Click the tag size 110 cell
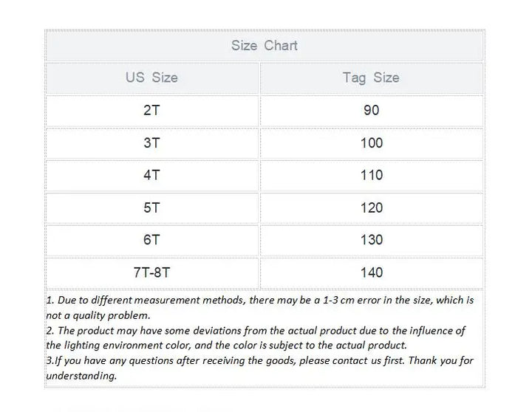 point(371,175)
